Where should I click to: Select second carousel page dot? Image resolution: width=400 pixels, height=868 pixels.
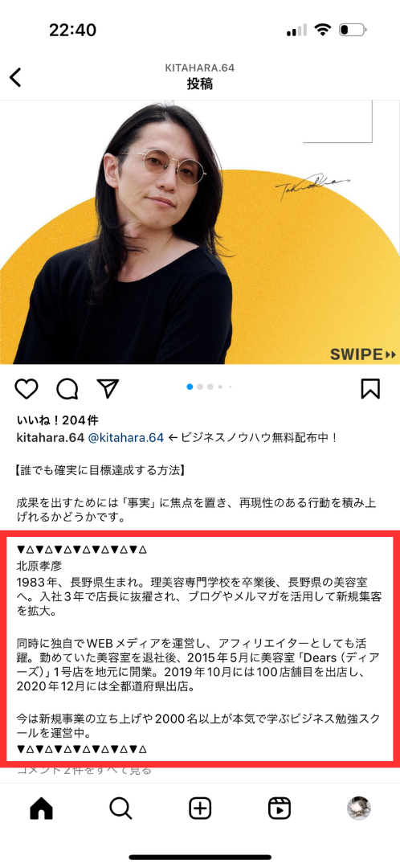point(200,387)
